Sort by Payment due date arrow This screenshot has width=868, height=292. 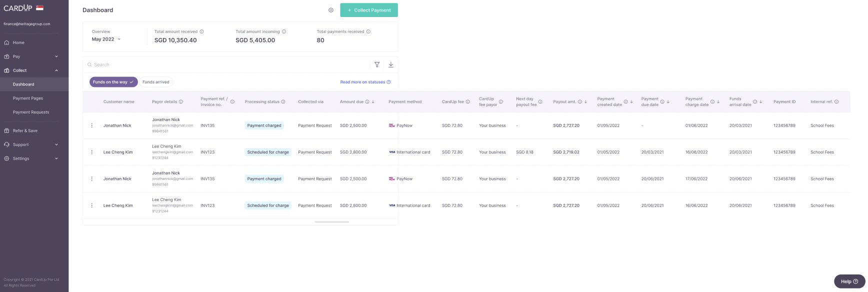pyautogui.click(x=668, y=101)
